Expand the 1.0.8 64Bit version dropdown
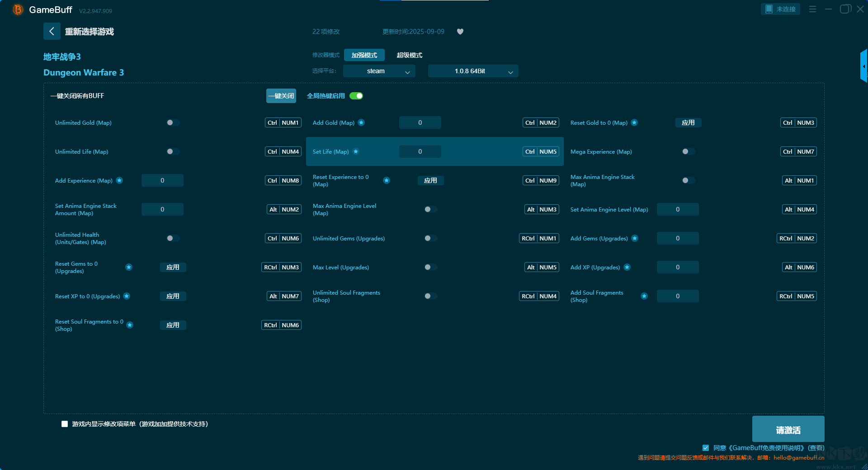 point(473,71)
